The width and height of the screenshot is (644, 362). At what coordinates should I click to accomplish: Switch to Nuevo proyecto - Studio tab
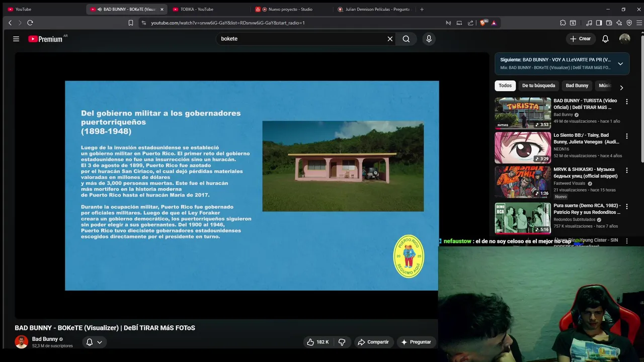(291, 9)
